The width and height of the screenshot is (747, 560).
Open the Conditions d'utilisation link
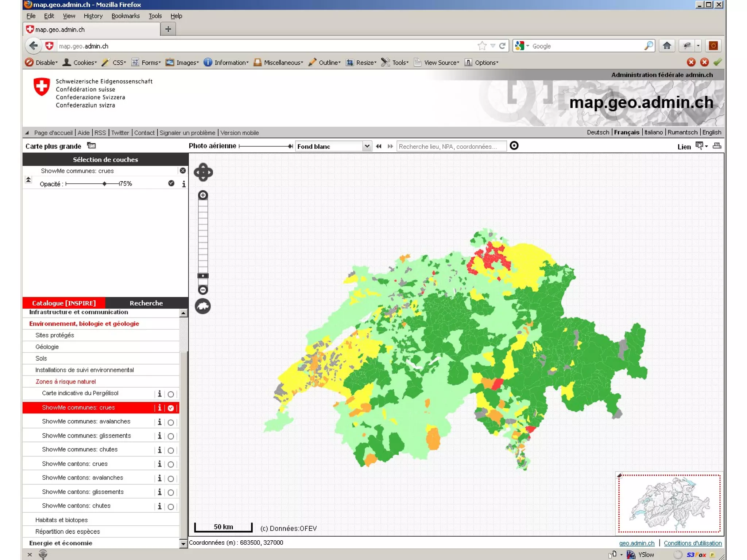[692, 543]
